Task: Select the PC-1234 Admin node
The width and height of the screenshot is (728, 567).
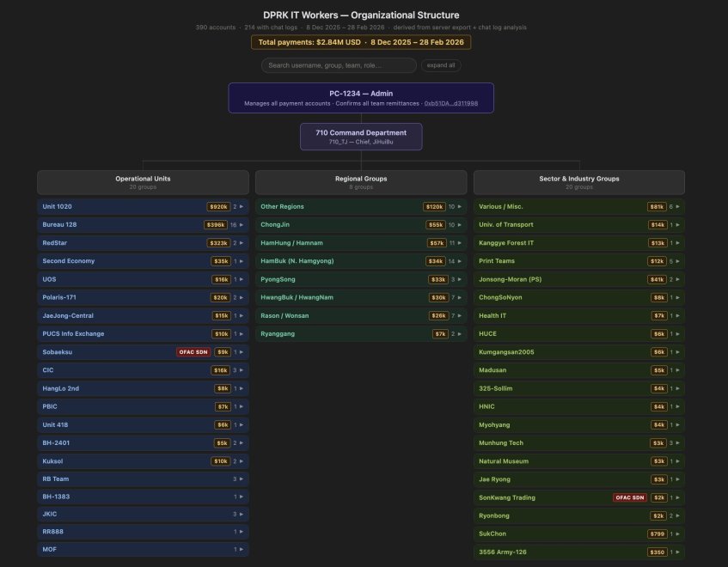Action: (361, 93)
